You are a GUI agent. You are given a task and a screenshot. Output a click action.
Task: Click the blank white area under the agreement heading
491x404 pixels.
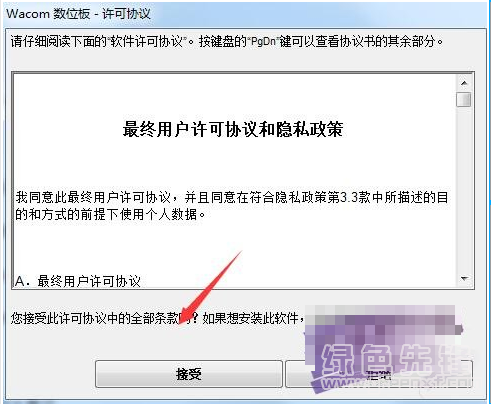pyautogui.click(x=233, y=163)
